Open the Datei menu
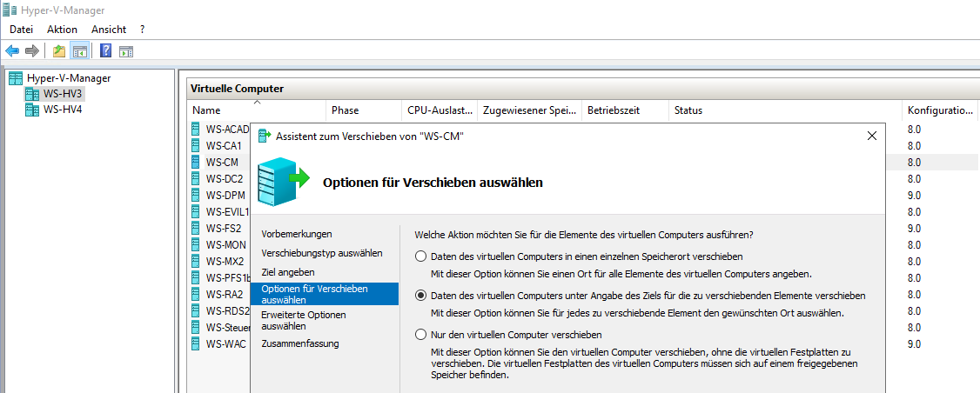Image resolution: width=980 pixels, height=393 pixels. (x=21, y=30)
